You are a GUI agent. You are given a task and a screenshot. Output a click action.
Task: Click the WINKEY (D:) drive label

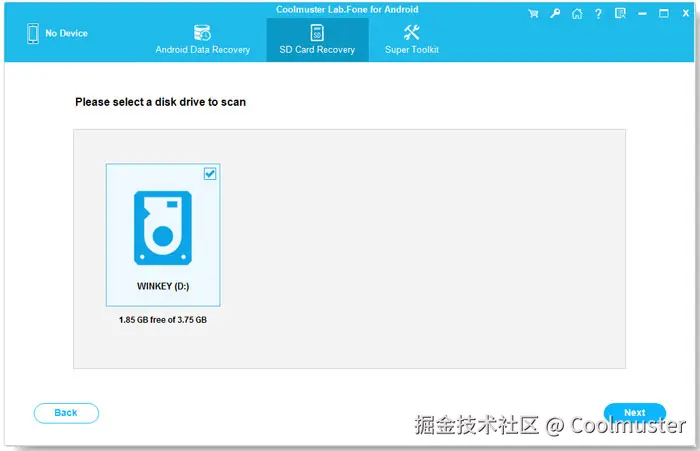163,286
